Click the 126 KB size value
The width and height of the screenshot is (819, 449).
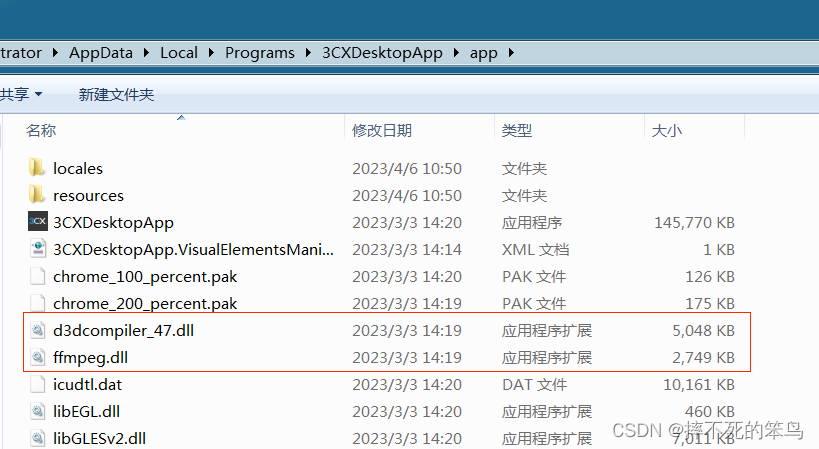(x=710, y=277)
